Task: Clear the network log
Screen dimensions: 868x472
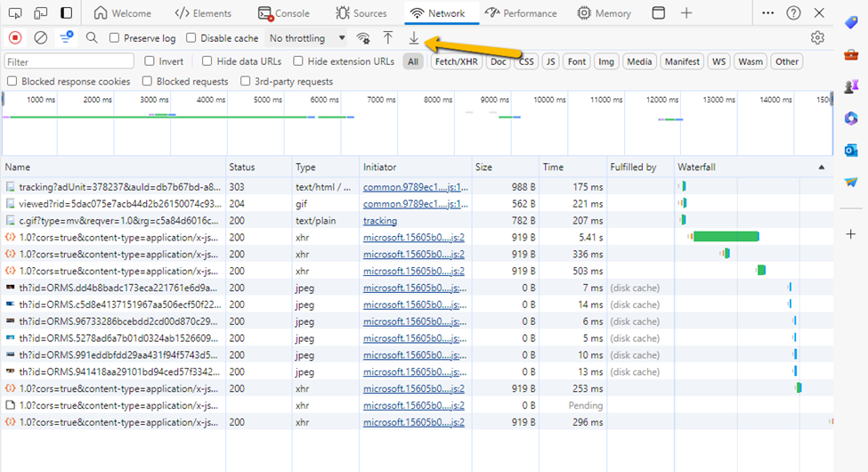Action: point(40,38)
